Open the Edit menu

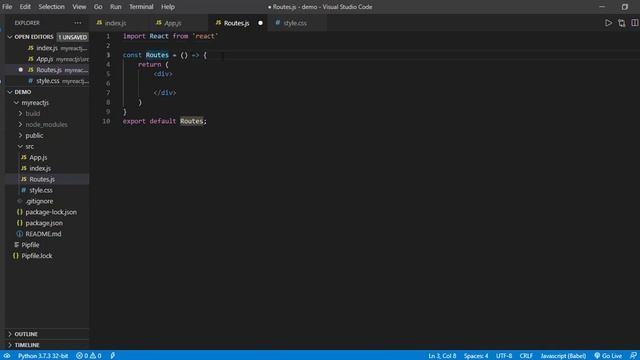(x=25, y=7)
